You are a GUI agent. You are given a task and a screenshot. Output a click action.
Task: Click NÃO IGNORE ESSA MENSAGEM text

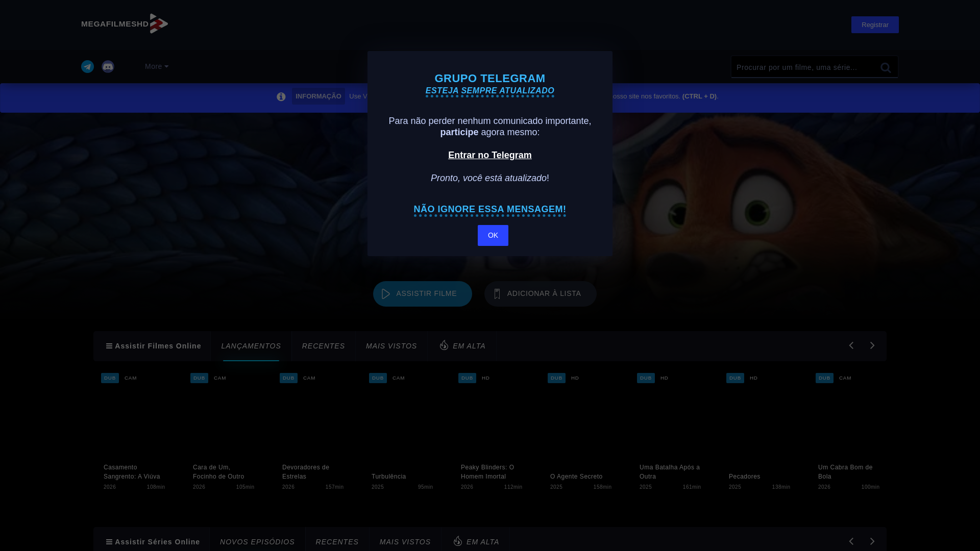(490, 209)
